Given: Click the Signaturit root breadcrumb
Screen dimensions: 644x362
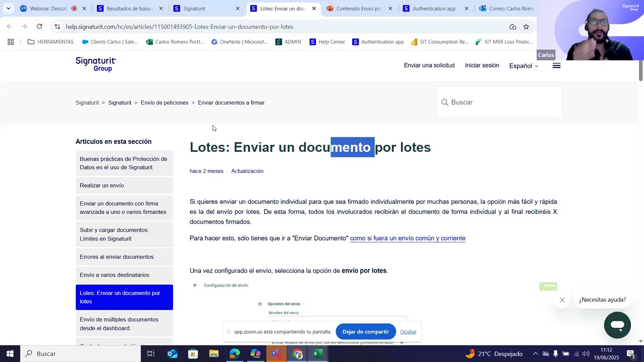Looking at the screenshot, I should coord(87,103).
